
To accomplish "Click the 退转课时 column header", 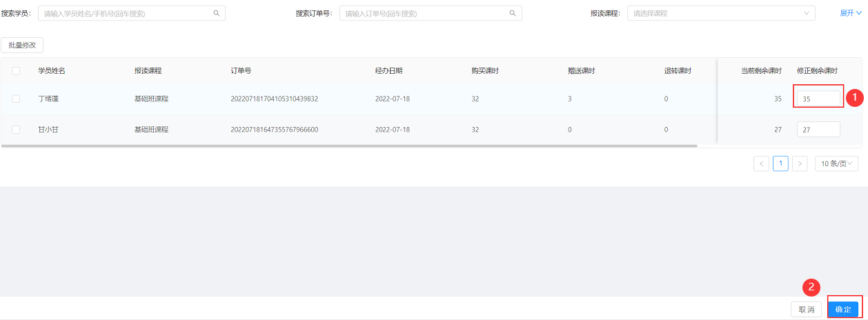I will coord(678,70).
